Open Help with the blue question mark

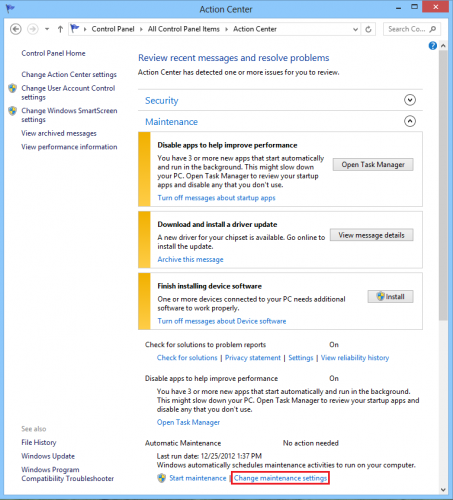point(433,46)
